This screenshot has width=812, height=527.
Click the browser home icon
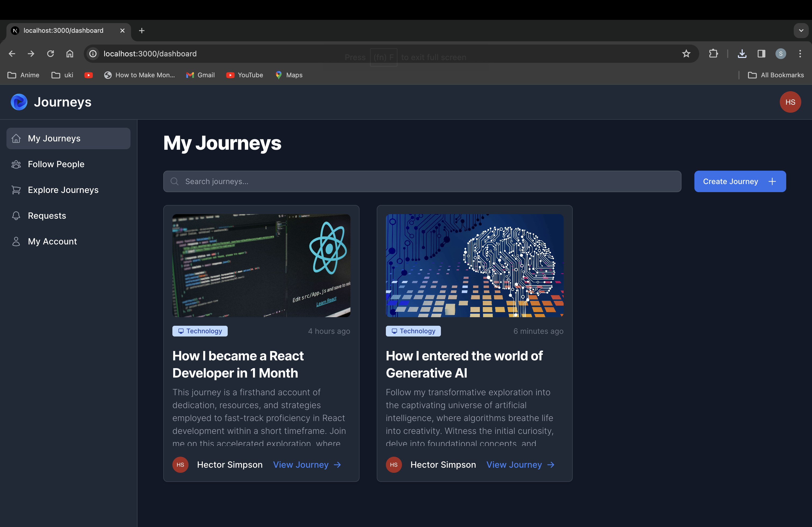coord(70,53)
